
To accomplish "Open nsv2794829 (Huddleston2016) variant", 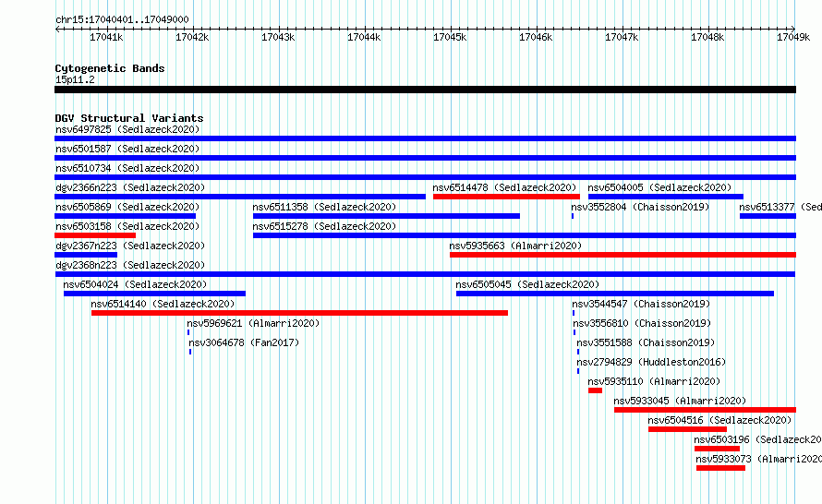I will [651, 362].
